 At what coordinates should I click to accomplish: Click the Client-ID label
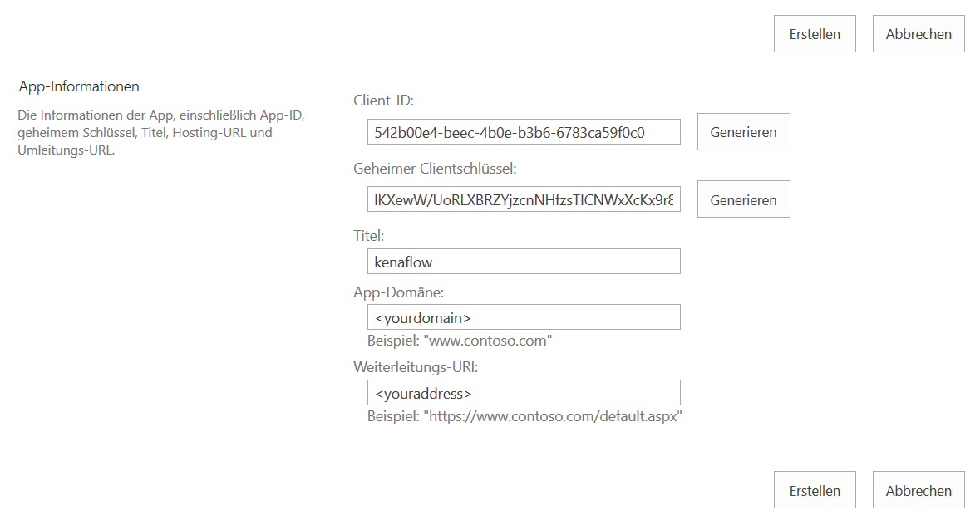383,101
